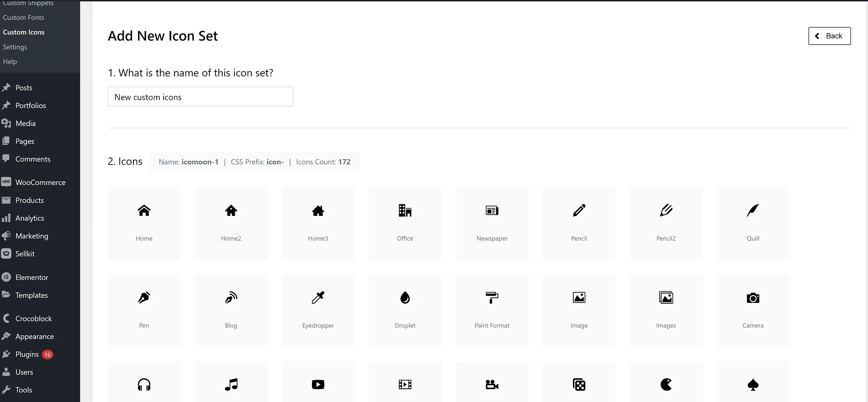Open Plugins menu with 16 updates
Viewport: 868px width, 402px height.
point(27,354)
